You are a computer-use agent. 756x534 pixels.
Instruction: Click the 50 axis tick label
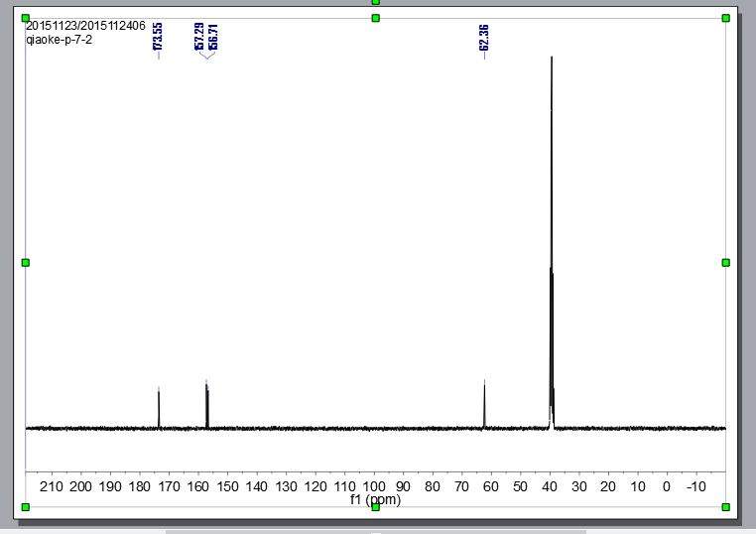point(520,486)
